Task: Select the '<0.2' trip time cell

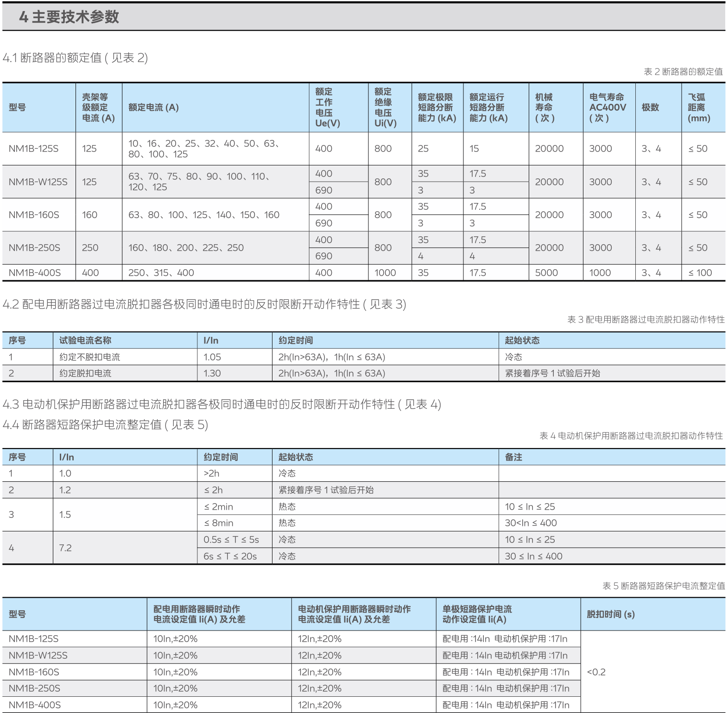Action: tap(596, 672)
